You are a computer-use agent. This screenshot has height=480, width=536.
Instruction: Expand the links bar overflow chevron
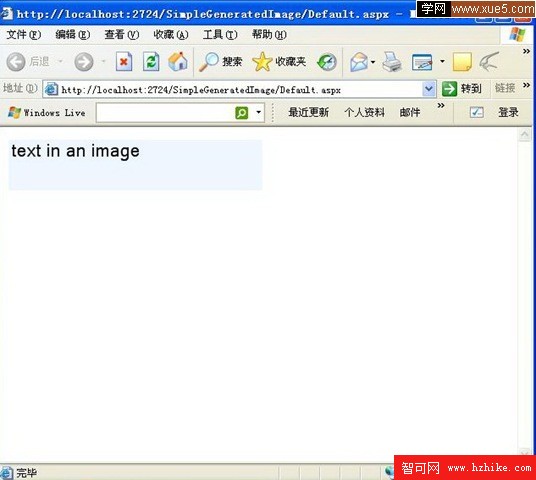(526, 84)
